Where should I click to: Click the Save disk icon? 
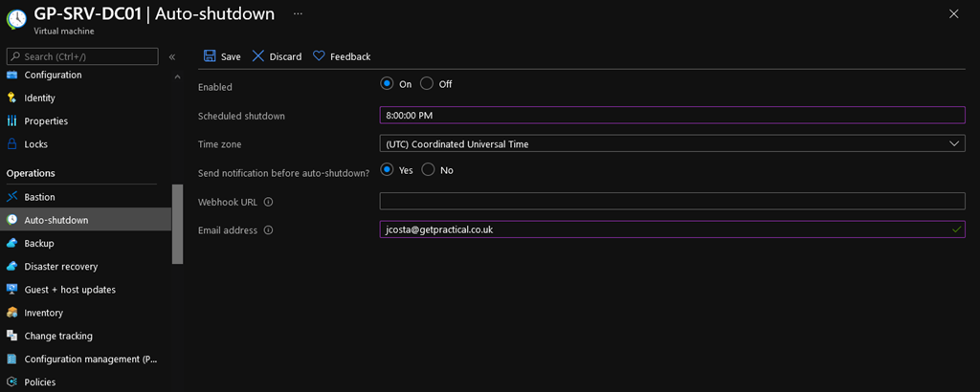click(x=210, y=56)
